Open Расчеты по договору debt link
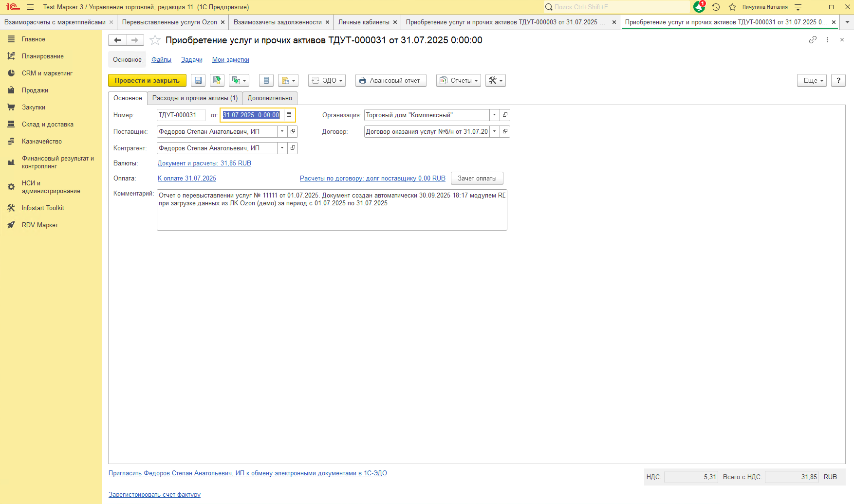Screen dimensions: 854x504 (372, 179)
